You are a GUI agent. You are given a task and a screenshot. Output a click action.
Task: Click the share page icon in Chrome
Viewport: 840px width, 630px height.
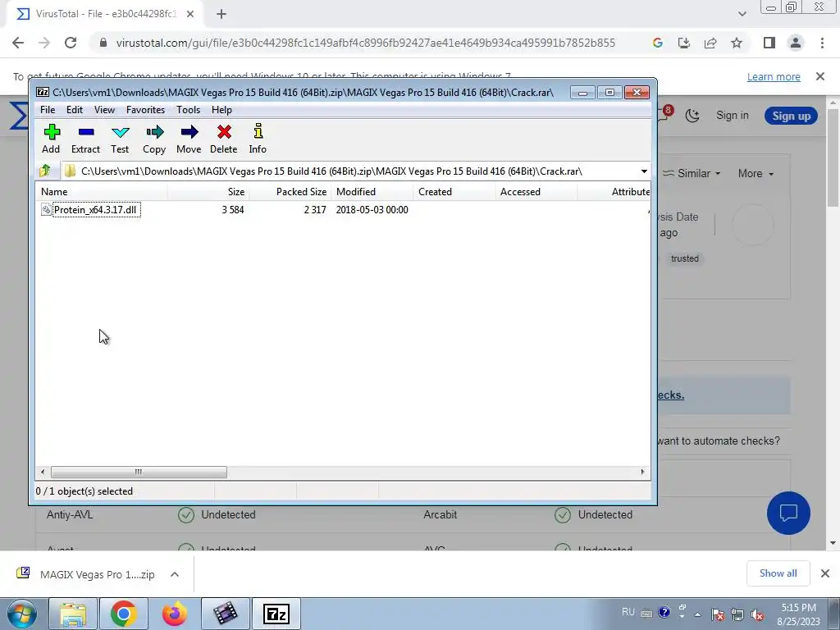pos(710,43)
